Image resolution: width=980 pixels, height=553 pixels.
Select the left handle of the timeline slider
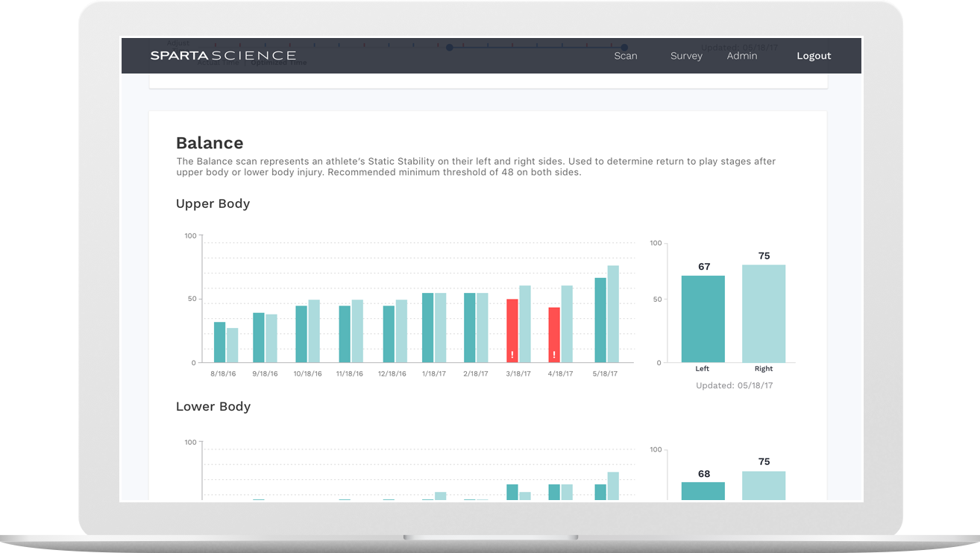[449, 47]
